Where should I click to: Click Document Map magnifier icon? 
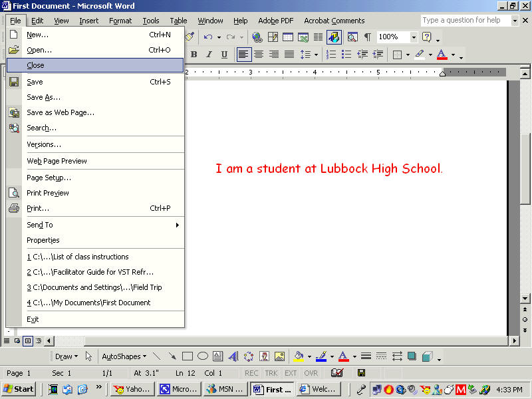point(352,37)
